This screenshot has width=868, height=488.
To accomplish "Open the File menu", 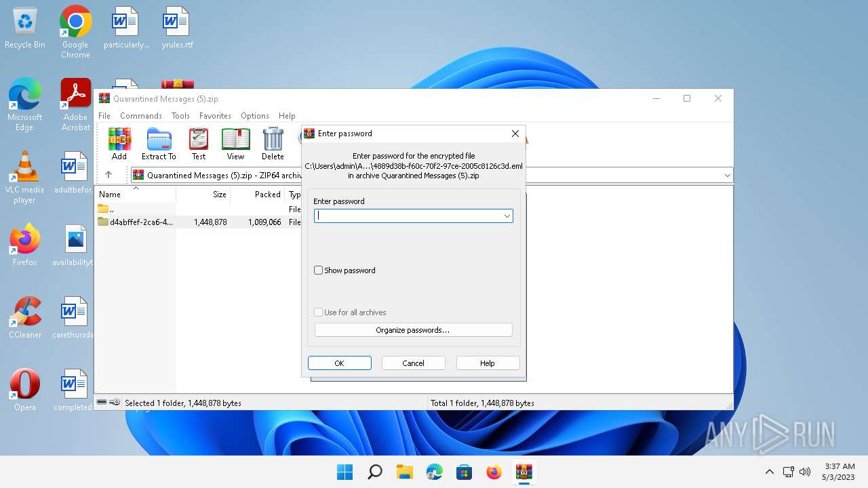I will [104, 116].
